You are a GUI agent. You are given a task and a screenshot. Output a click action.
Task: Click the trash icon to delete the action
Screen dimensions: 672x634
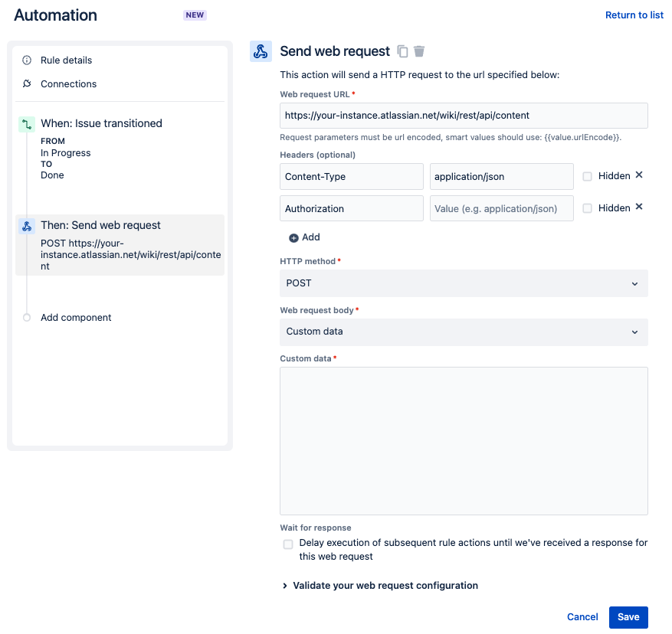(418, 51)
